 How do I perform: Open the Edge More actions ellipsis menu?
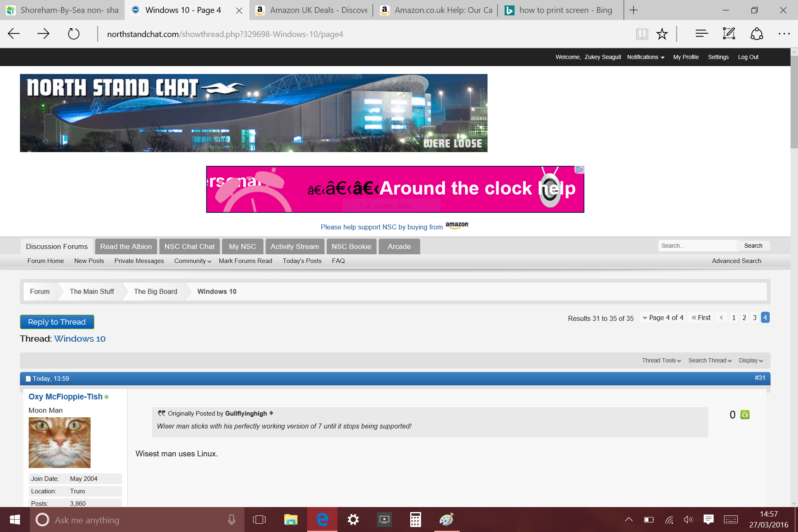(x=784, y=34)
